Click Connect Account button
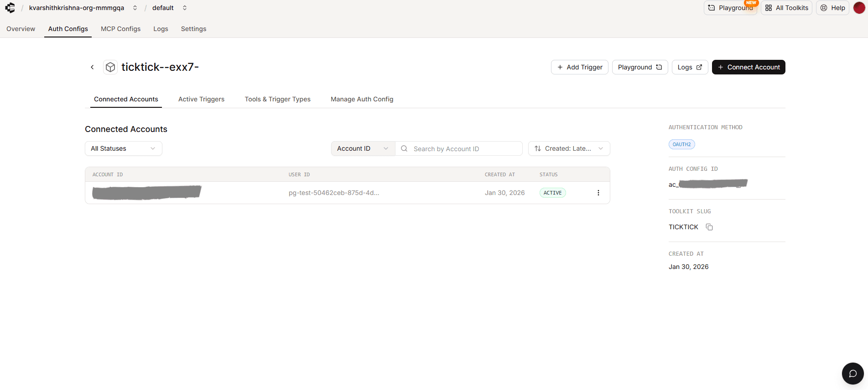The image size is (868, 390). (x=748, y=67)
